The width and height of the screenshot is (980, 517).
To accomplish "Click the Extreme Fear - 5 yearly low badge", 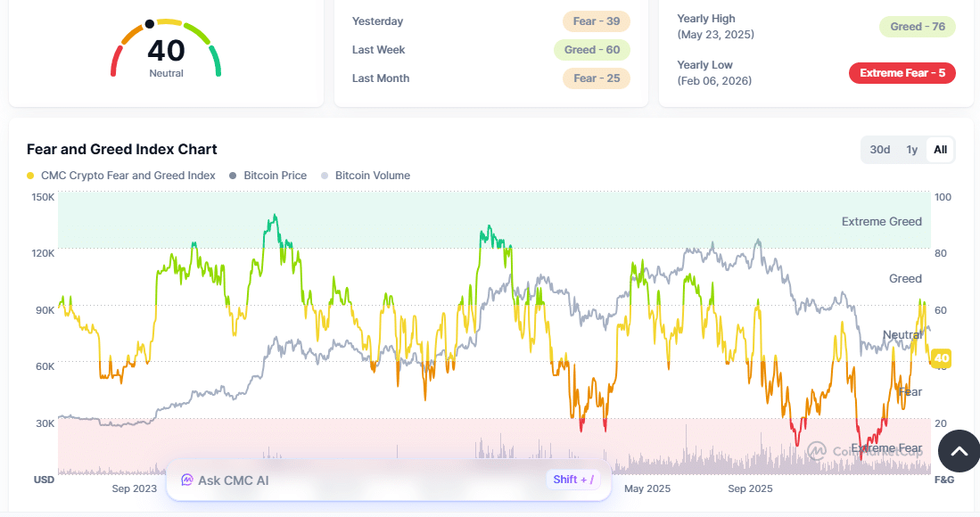I will (902, 73).
